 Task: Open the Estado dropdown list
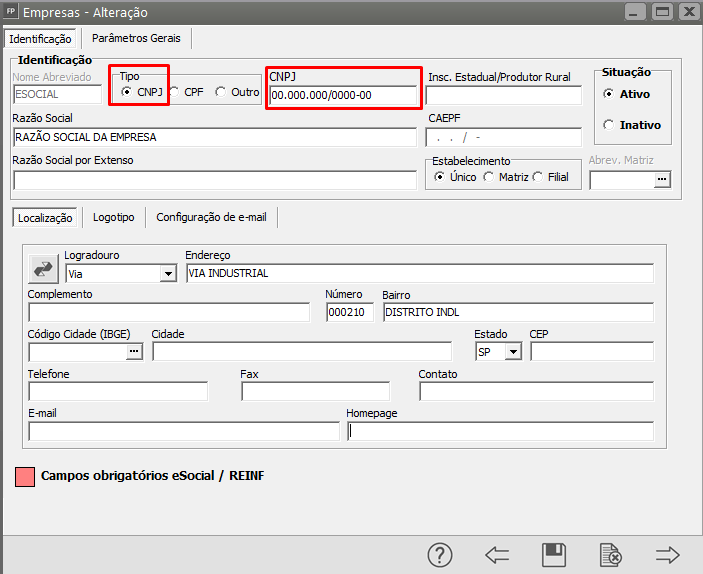[513, 351]
